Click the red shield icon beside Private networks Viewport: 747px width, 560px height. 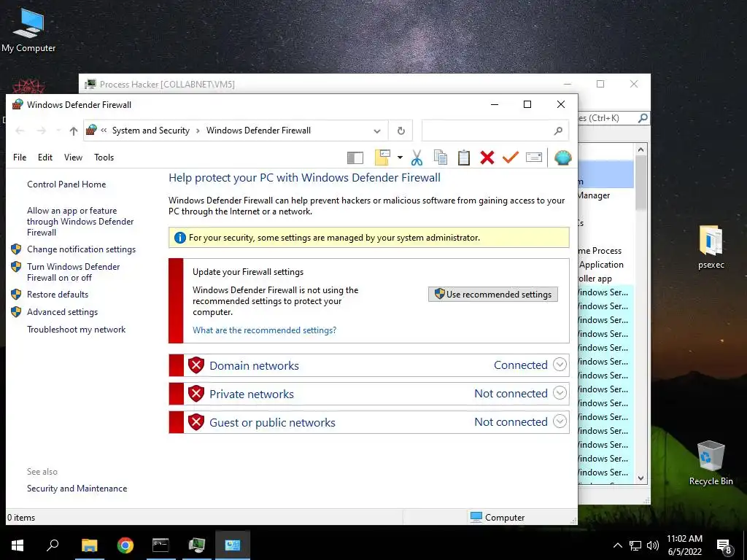click(196, 394)
